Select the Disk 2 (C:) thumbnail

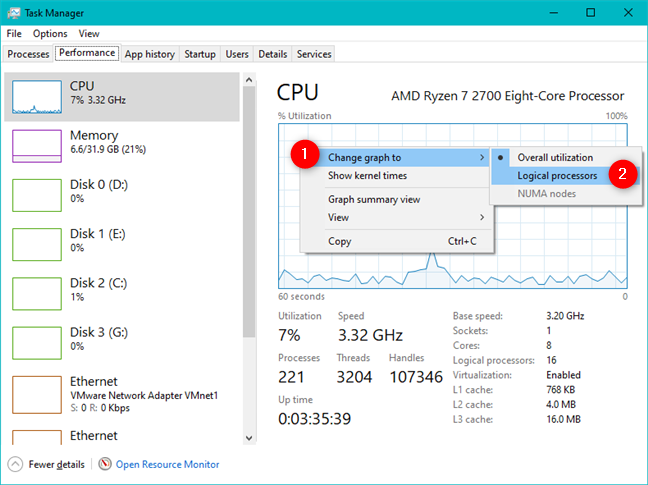pyautogui.click(x=37, y=293)
